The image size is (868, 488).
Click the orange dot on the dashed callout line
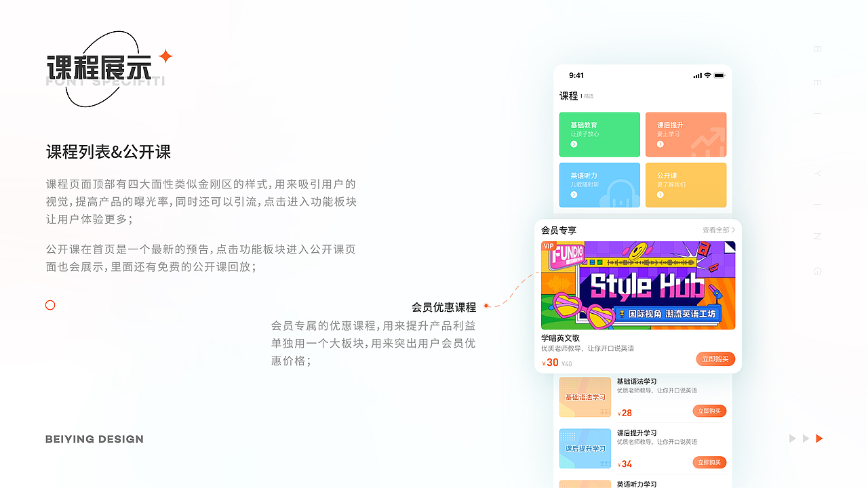click(486, 306)
